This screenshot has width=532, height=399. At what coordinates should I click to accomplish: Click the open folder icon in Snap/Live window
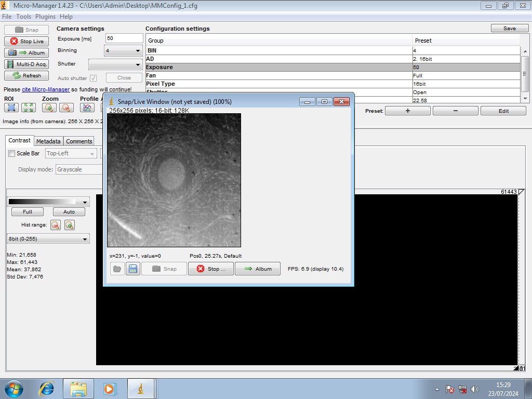tap(117, 269)
